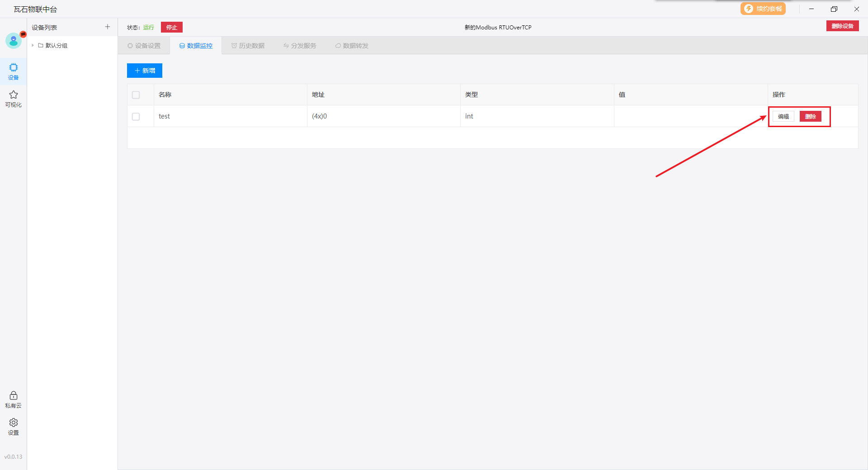Switch to the 设备设置 tab
Image resolution: width=868 pixels, height=470 pixels.
pyautogui.click(x=144, y=46)
